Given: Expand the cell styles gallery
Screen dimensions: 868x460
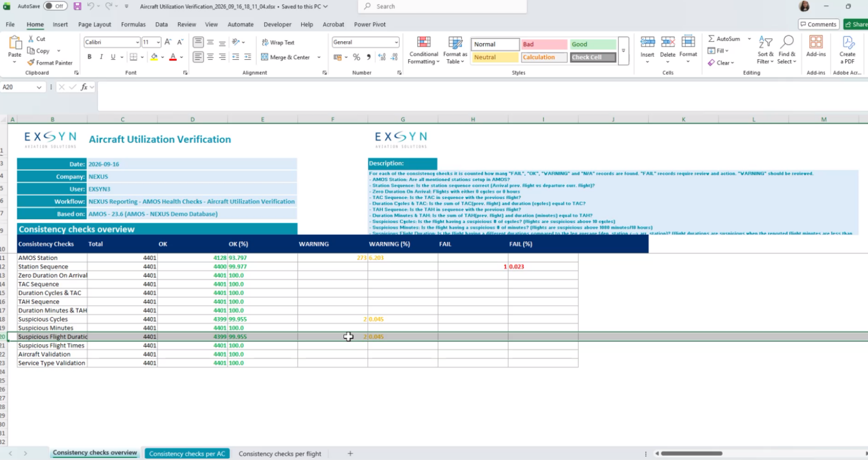Looking at the screenshot, I should pos(623,50).
